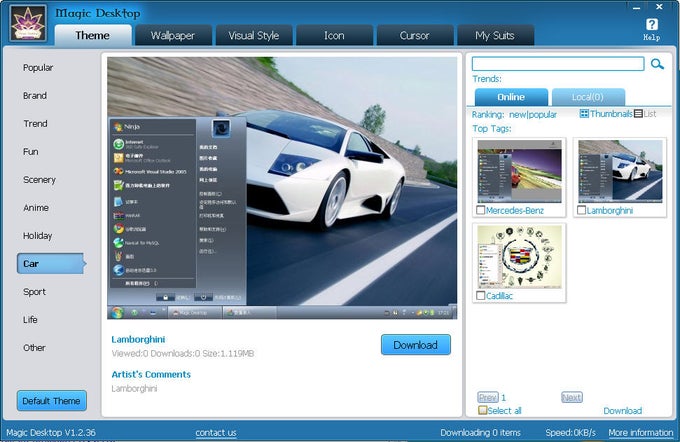The image size is (680, 442).
Task: Select the Fun category
Action: (x=31, y=152)
